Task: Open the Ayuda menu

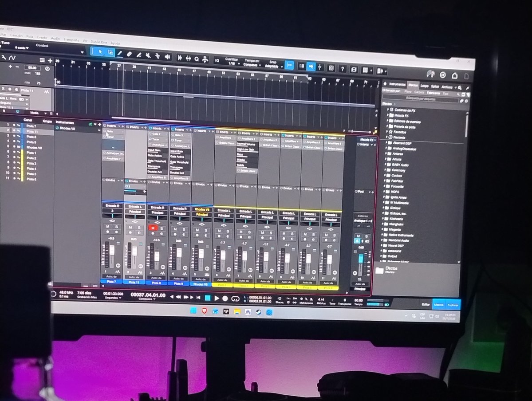Action: (x=115, y=43)
